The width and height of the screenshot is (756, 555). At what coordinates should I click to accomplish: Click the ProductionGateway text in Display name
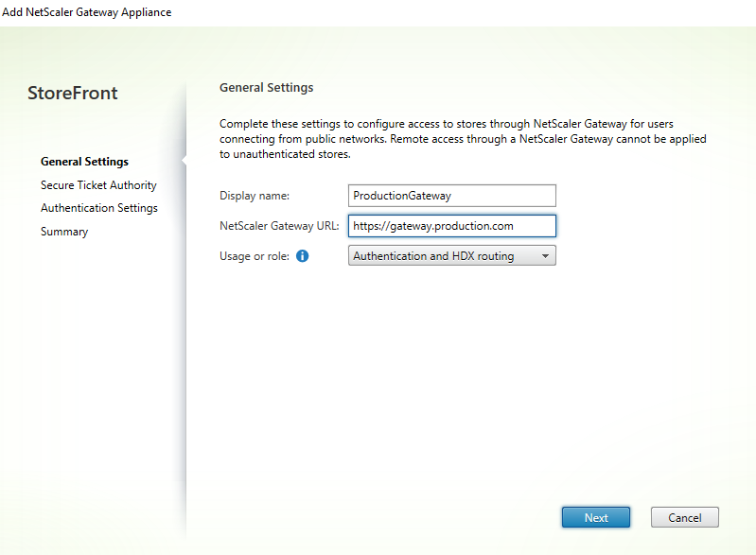click(x=402, y=196)
